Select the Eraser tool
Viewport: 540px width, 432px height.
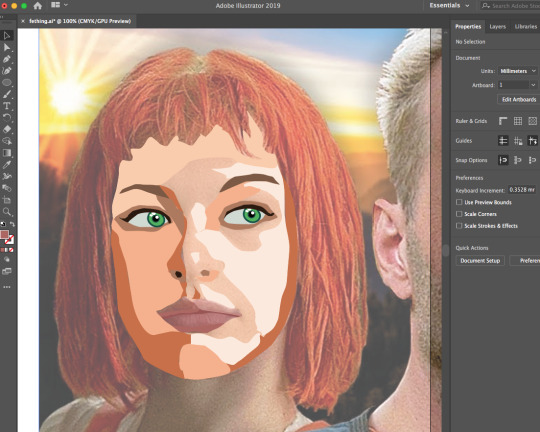[x=7, y=129]
